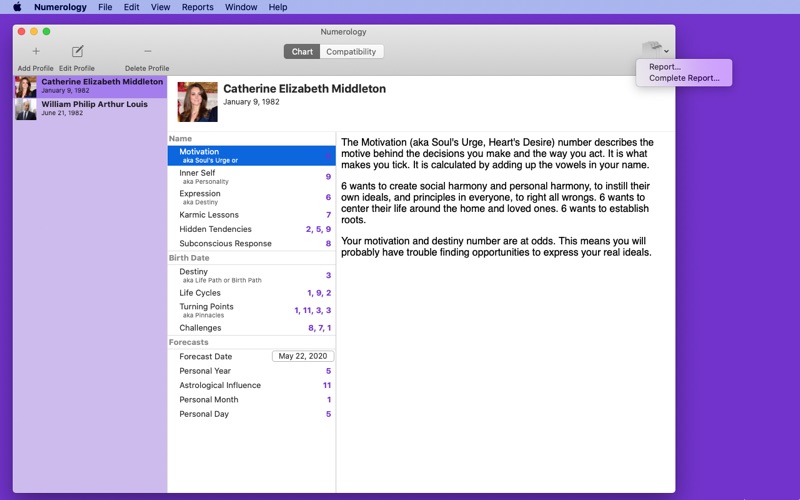The width and height of the screenshot is (800, 500).
Task: Choose Complete Report... from the menu
Action: click(684, 78)
